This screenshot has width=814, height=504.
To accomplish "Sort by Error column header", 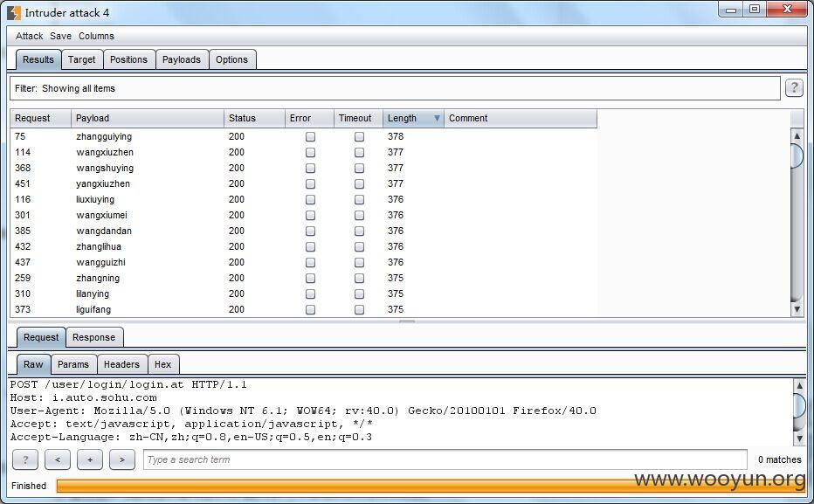I will (x=309, y=118).
